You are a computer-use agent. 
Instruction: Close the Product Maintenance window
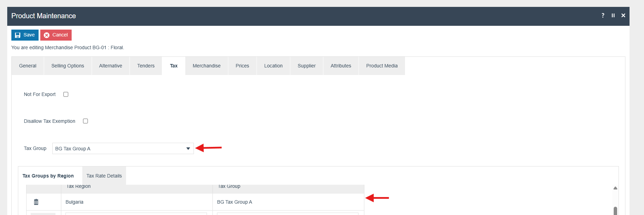coord(623,15)
